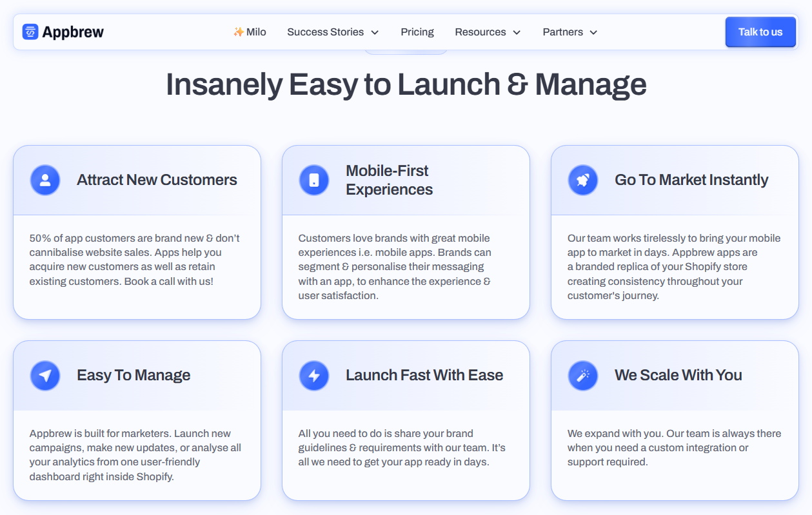This screenshot has height=515, width=812.
Task: Select the Easy To Manage heading
Action: click(x=134, y=375)
